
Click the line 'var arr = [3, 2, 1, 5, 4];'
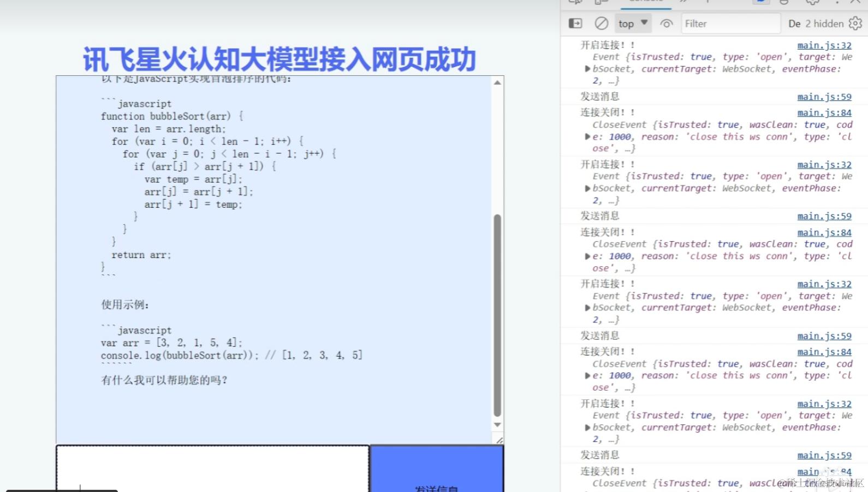pyautogui.click(x=171, y=343)
